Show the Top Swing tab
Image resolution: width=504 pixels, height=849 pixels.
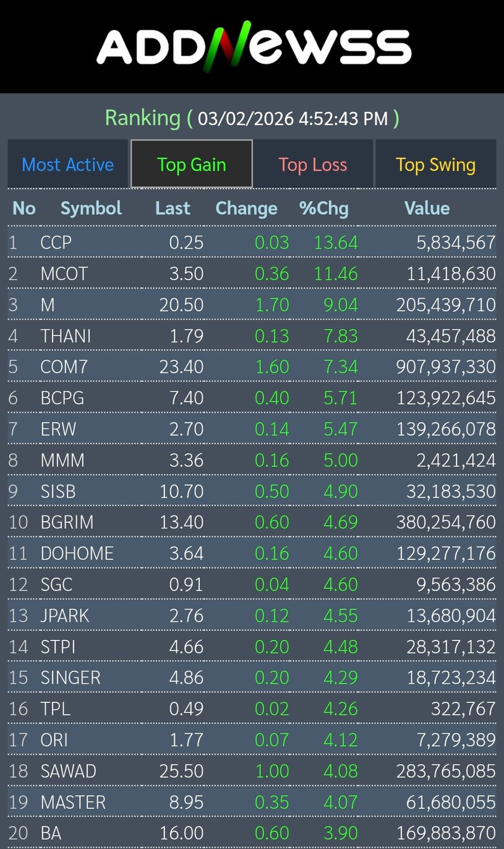click(x=435, y=165)
